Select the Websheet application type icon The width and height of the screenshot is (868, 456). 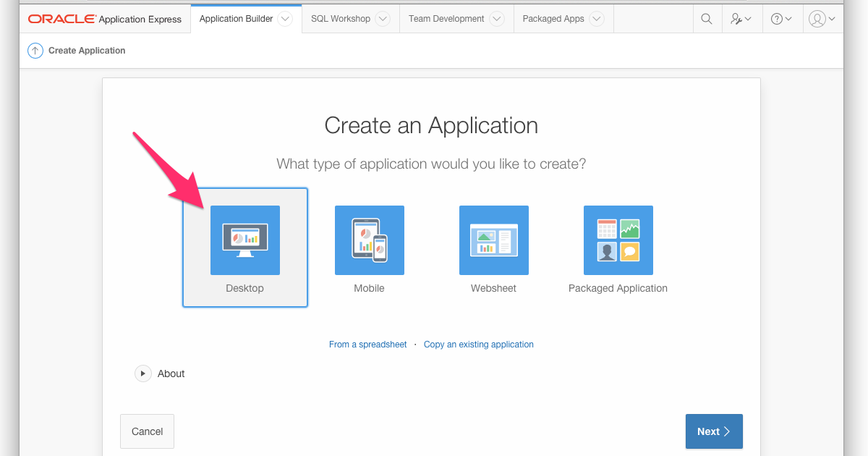tap(493, 240)
